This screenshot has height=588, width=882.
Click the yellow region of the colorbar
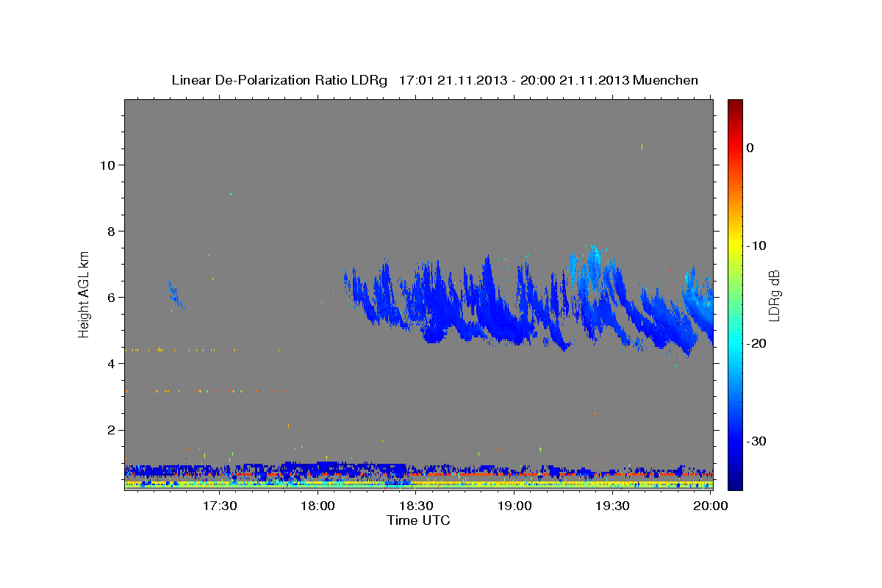734,244
